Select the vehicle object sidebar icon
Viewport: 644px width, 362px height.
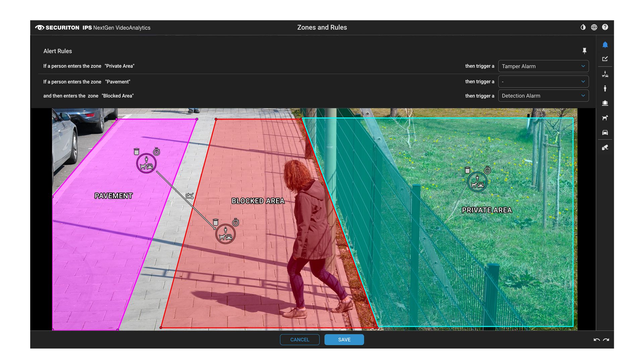[x=605, y=132]
